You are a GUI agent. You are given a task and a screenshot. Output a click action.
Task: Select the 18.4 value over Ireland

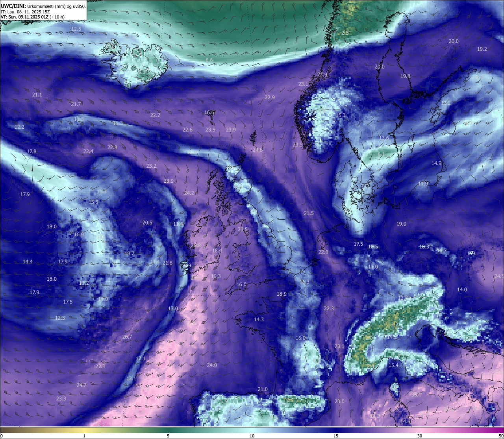coord(217,250)
